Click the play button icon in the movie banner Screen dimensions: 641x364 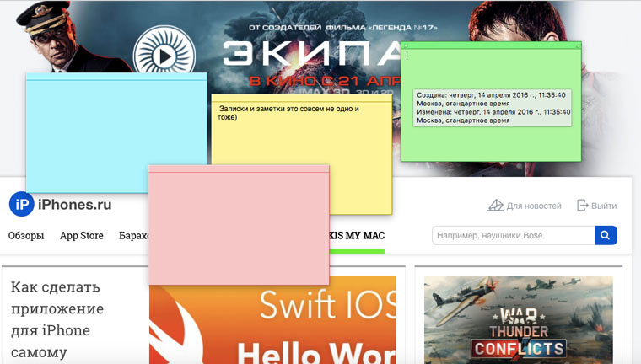coord(164,56)
